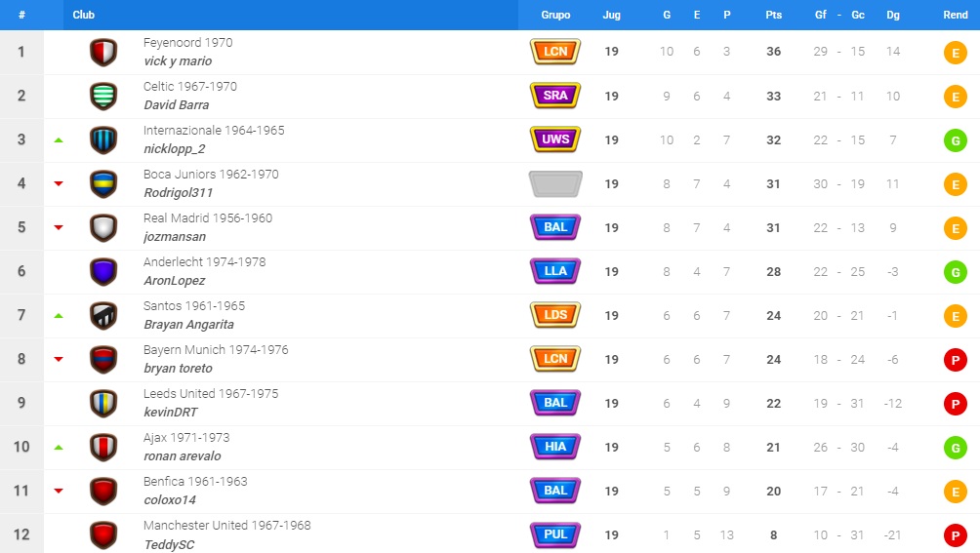Open manager profile David Barra
The image size is (980, 553).
coord(177,105)
